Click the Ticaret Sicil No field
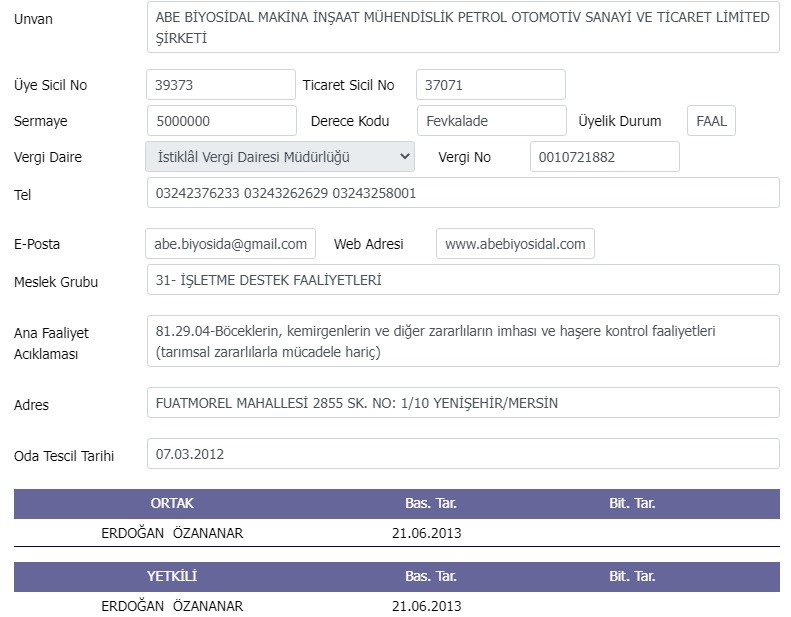 [x=490, y=85]
